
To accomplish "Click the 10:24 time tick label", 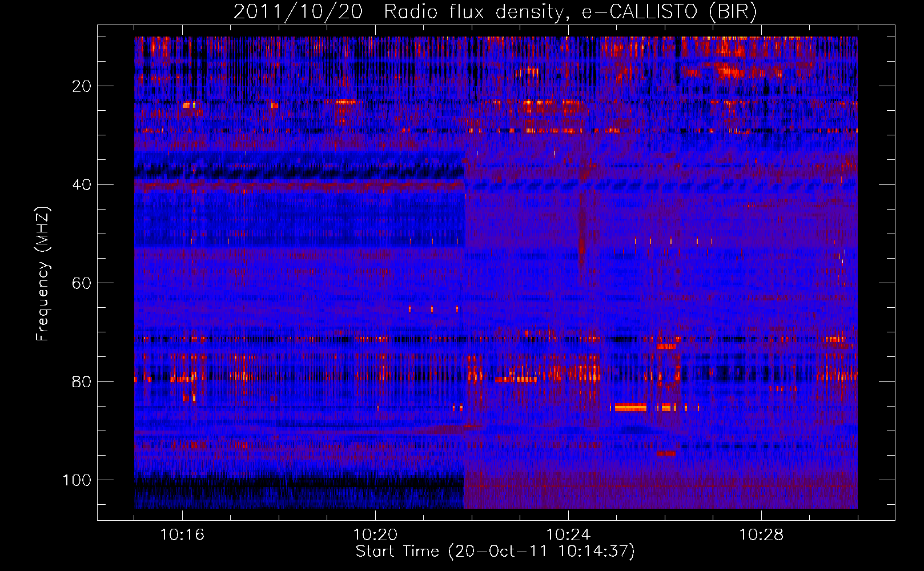I will [568, 535].
